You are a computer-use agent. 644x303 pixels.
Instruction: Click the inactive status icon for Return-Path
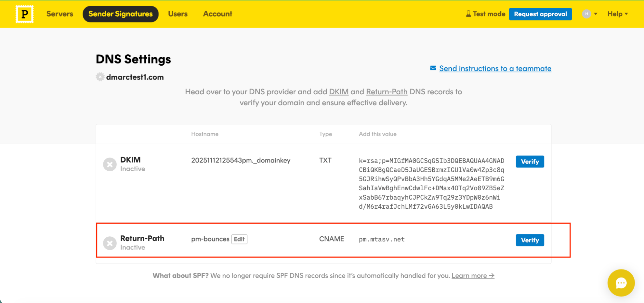[x=110, y=243]
